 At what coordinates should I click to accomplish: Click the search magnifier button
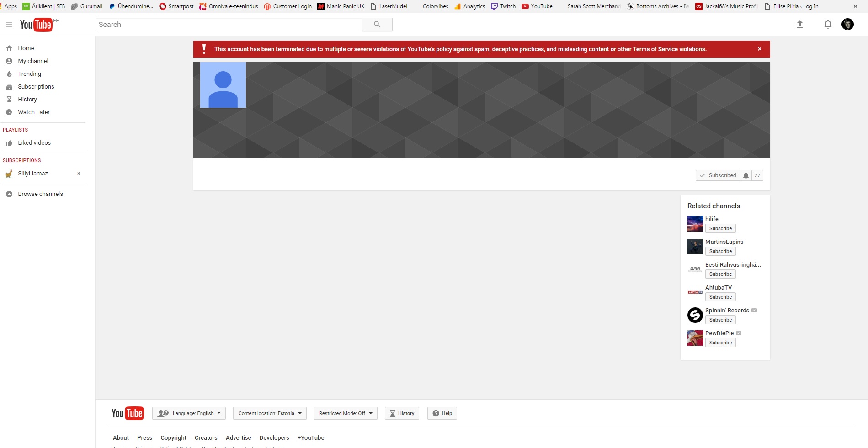coord(377,25)
